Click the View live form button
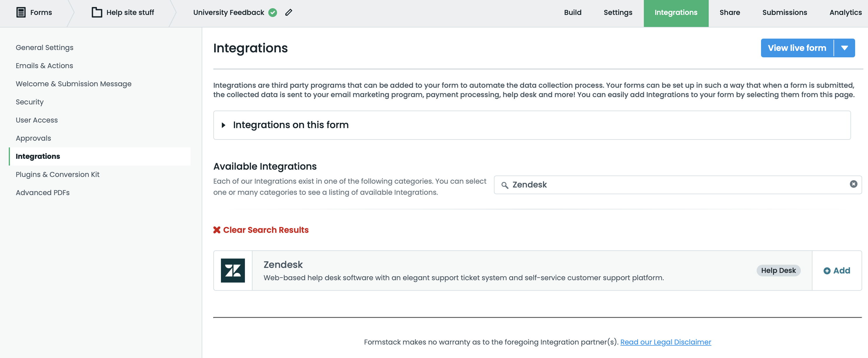Image resolution: width=868 pixels, height=358 pixels. click(x=797, y=48)
